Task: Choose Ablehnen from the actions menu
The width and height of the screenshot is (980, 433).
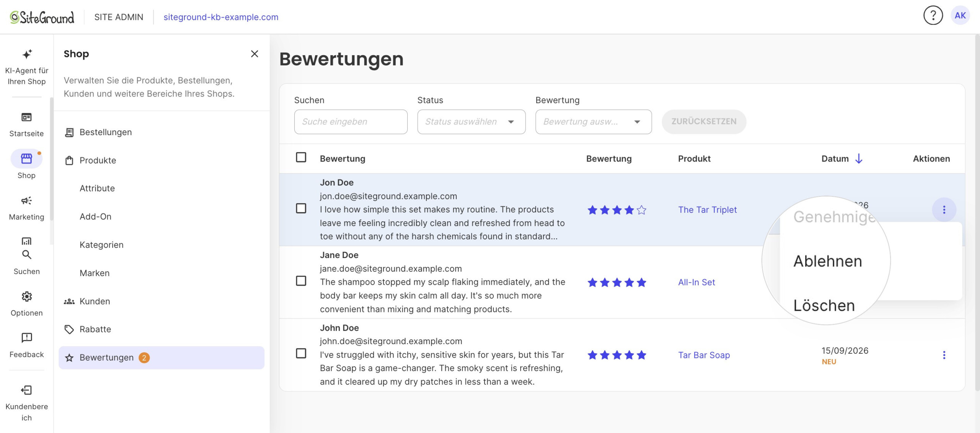Action: [x=828, y=261]
